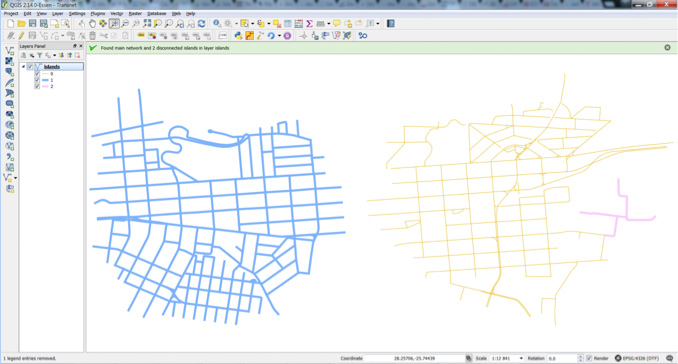Open CRS status EPSG:4326 globe icon
678x364 pixels.
(618, 358)
